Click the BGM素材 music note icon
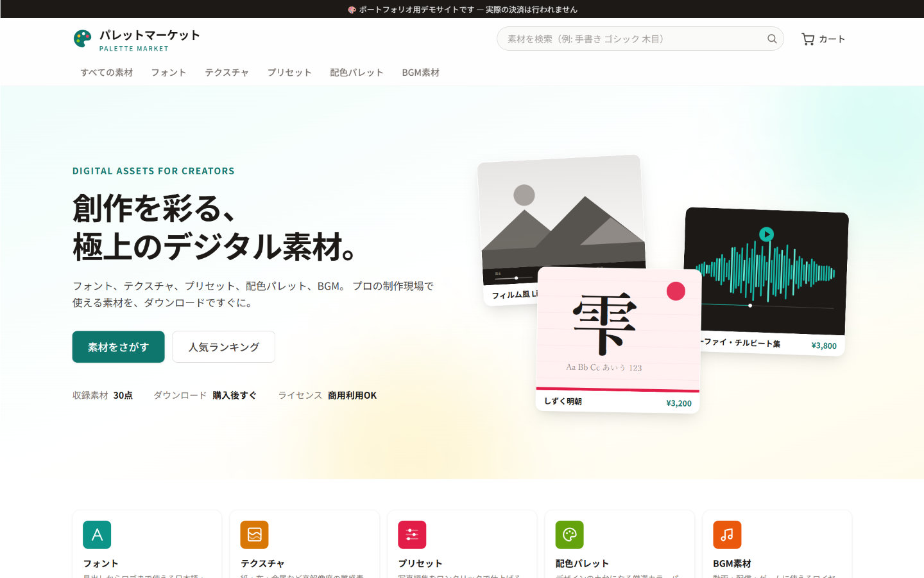Viewport: 924px width, 578px height. [727, 534]
